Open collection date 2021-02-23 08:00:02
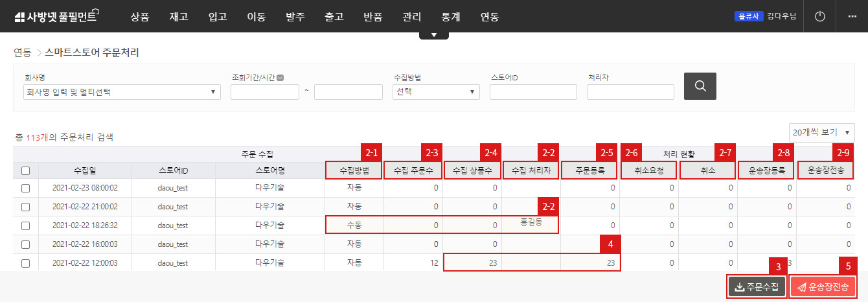 coord(85,188)
